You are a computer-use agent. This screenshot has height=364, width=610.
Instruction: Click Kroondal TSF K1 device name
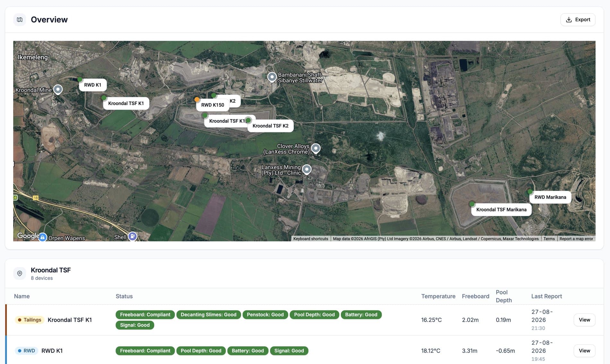click(70, 320)
